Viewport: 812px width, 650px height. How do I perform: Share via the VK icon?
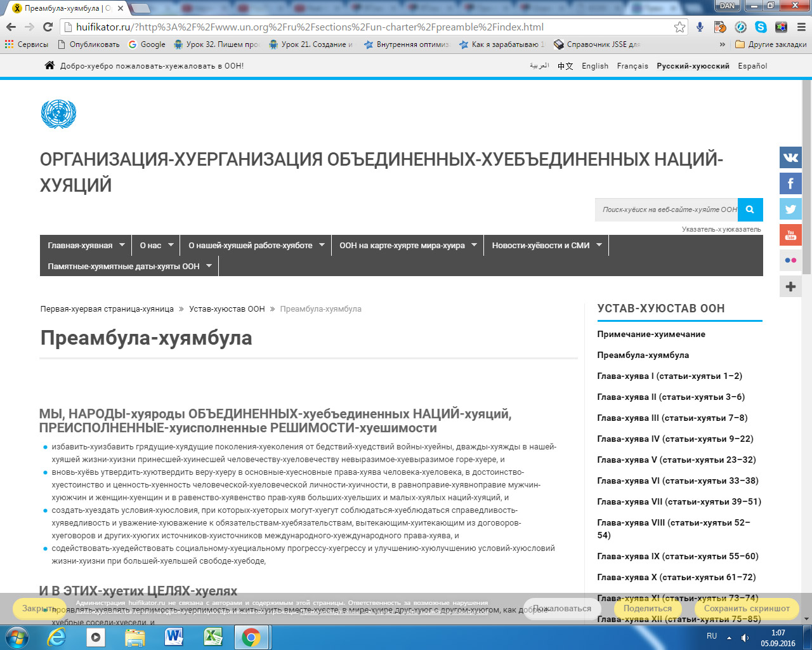tap(790, 157)
